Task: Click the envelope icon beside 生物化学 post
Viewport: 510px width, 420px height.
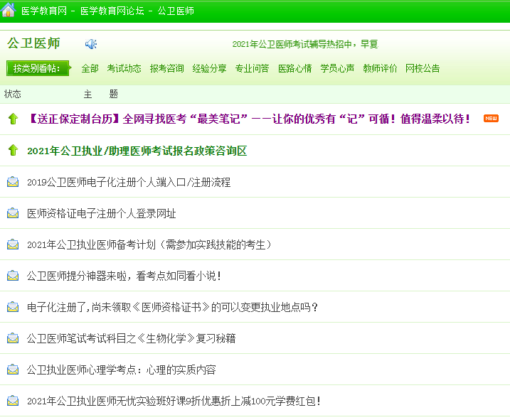Action: click(13, 338)
